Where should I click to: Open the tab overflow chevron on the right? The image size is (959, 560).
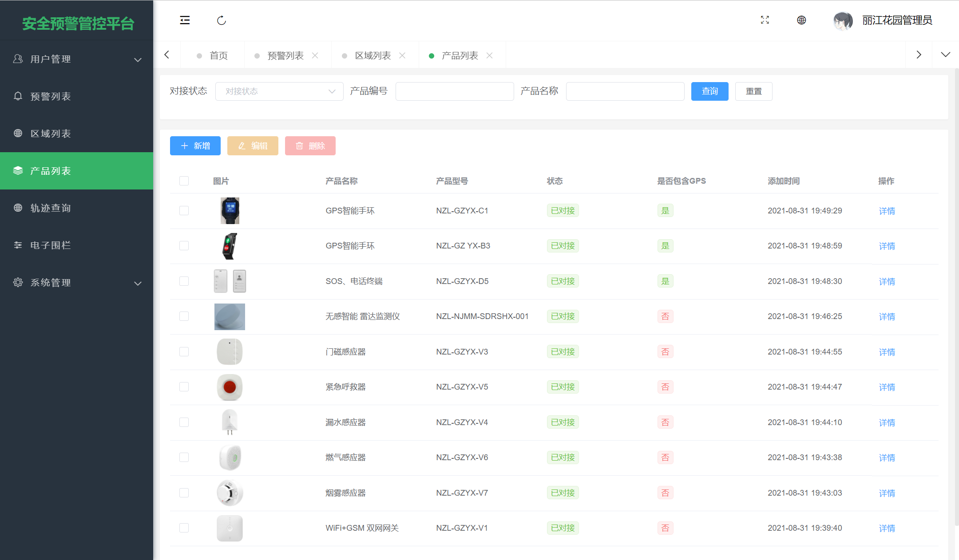(x=919, y=54)
